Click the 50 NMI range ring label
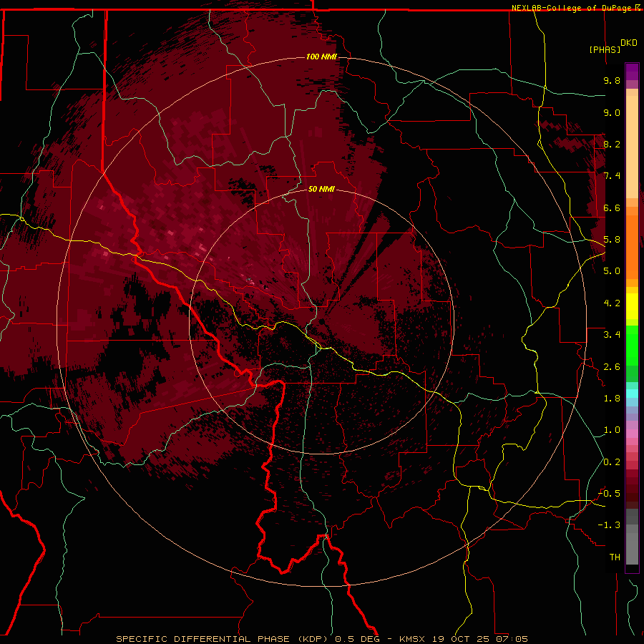The height and width of the screenshot is (644, 644). point(321,189)
